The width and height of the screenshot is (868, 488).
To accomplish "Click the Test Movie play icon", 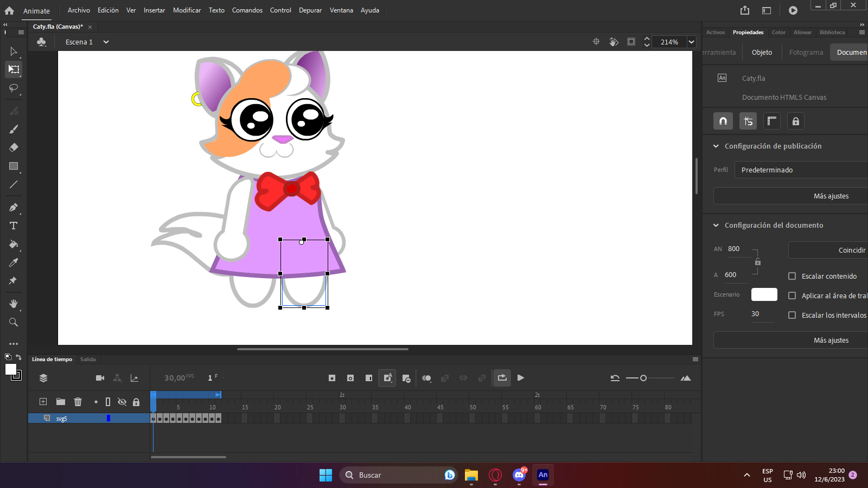I will click(x=793, y=10).
